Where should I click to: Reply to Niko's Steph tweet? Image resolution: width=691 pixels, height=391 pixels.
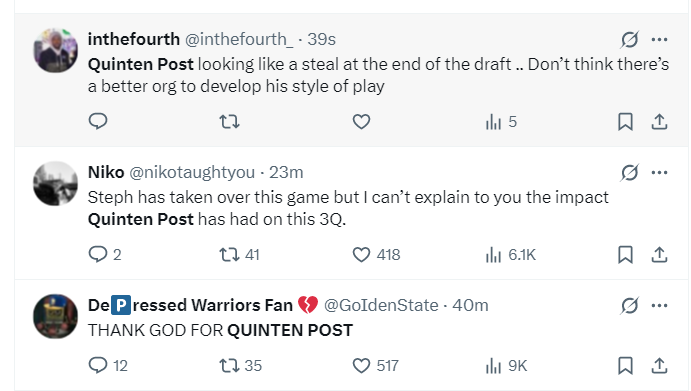pos(105,254)
